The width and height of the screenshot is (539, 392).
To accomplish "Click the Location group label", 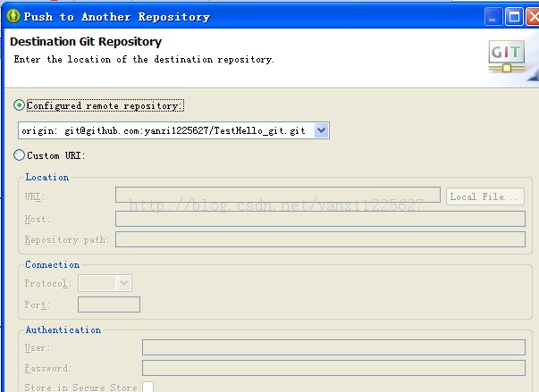I will tap(47, 177).
